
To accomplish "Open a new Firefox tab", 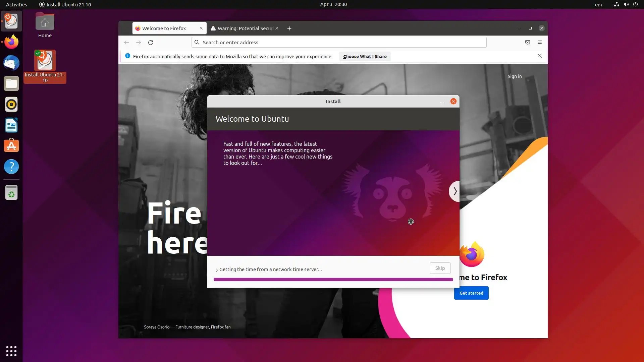I will coord(289,28).
